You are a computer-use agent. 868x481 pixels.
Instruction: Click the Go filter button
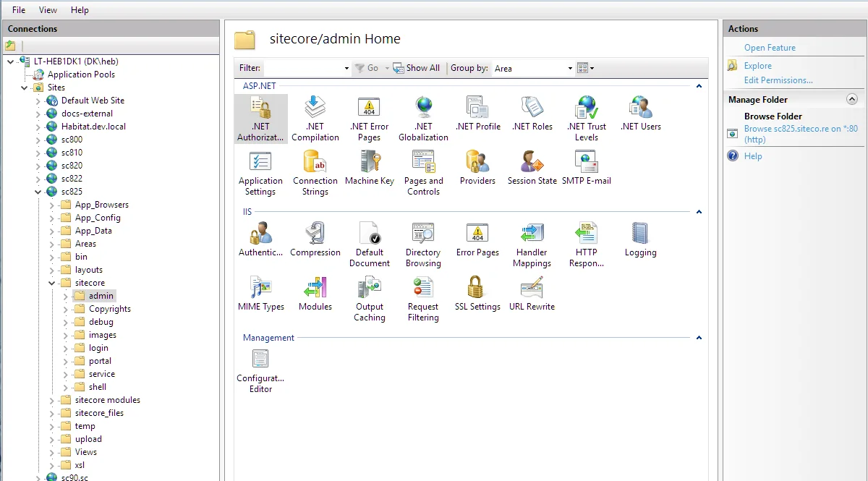[367, 68]
